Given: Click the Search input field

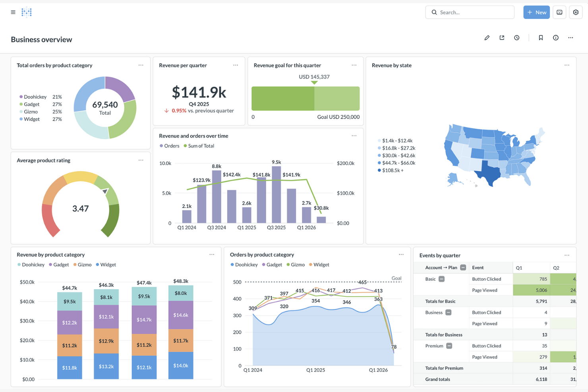Looking at the screenshot, I should click(x=470, y=12).
